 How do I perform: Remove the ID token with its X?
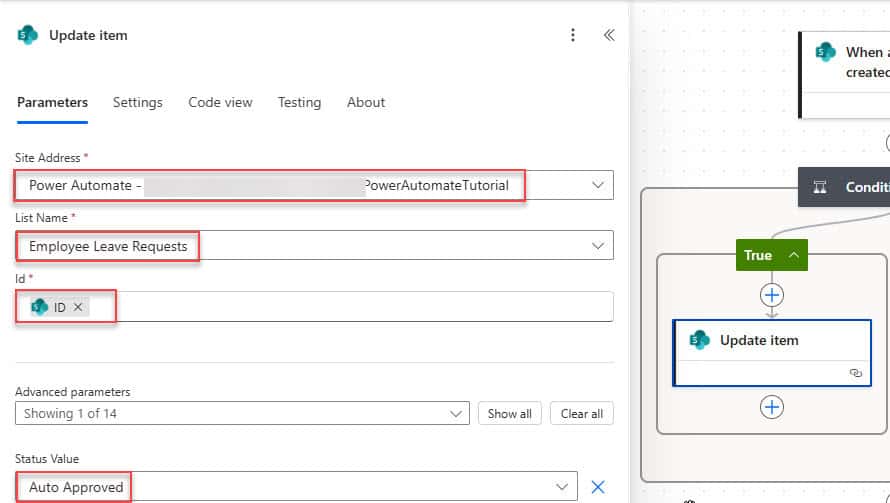tap(78, 307)
